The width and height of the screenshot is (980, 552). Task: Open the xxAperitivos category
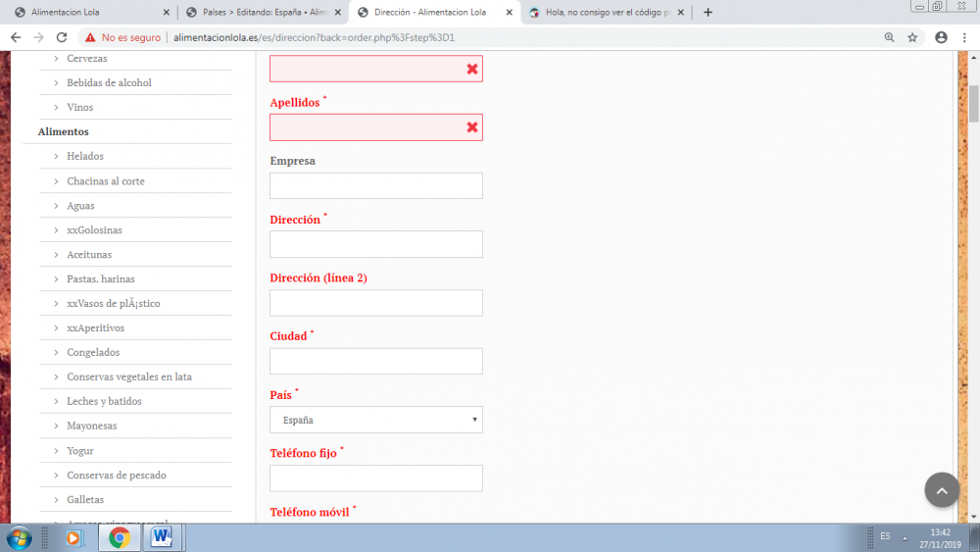[96, 327]
